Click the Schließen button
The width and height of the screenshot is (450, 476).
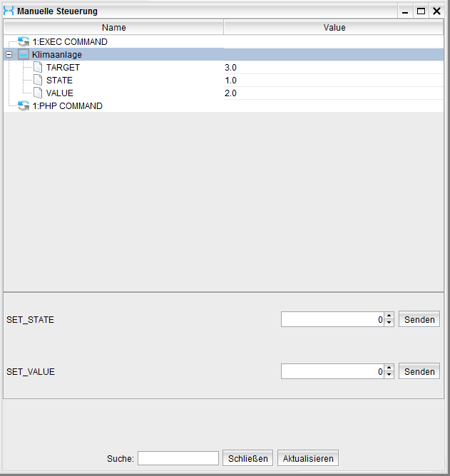(247, 458)
